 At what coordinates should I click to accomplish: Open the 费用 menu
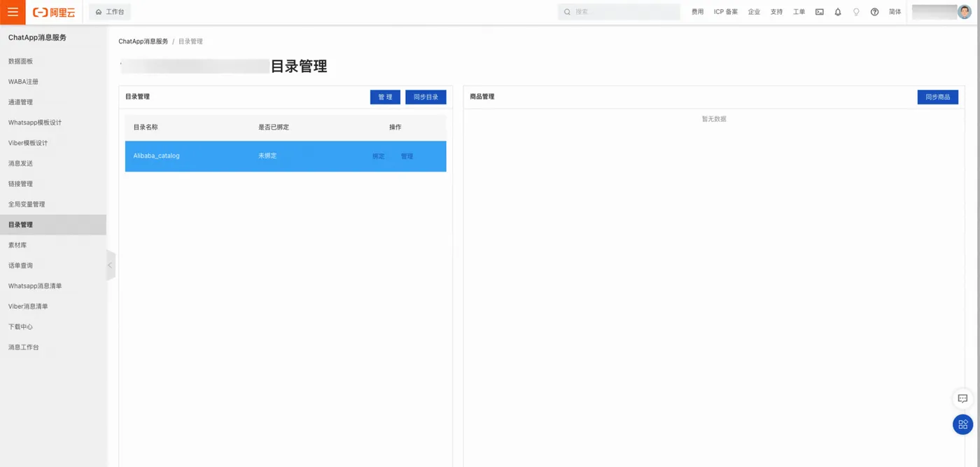[x=697, y=12]
